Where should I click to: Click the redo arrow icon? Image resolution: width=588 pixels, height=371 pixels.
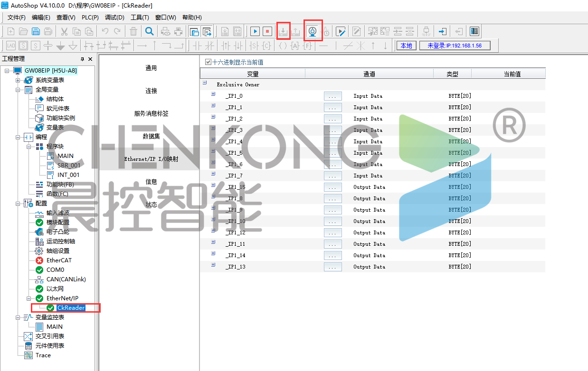click(x=117, y=32)
